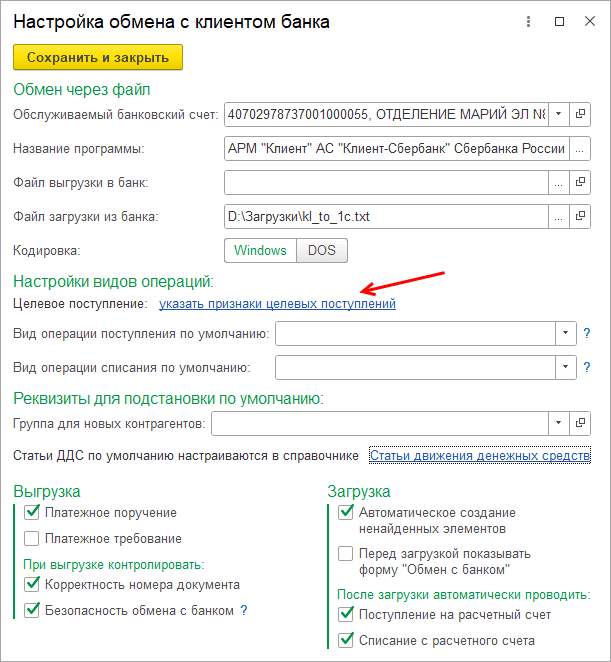Enable the Платежное требование checkbox
Image resolution: width=611 pixels, height=662 pixels.
[x=31, y=539]
